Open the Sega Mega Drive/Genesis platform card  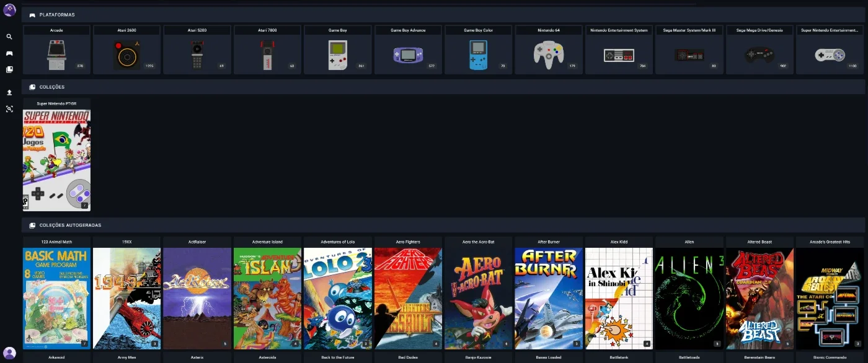click(x=759, y=50)
